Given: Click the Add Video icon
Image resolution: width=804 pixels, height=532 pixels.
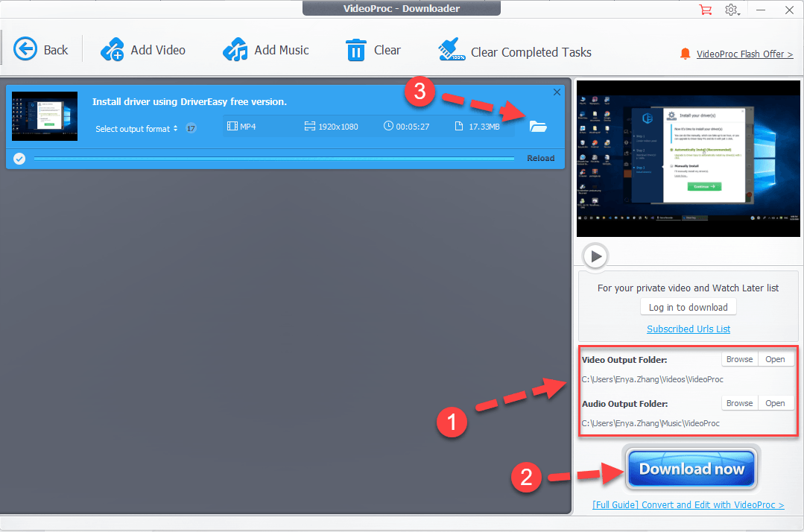Looking at the screenshot, I should (x=113, y=50).
